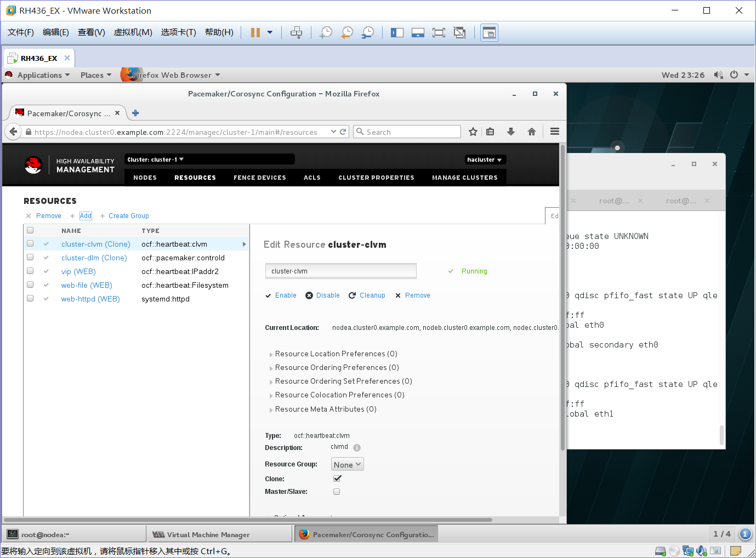This screenshot has height=558, width=756.
Task: Go back using Firefox back arrow
Action: click(x=13, y=132)
